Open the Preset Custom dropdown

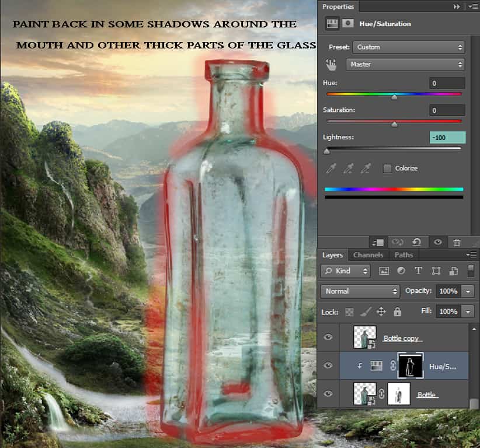pyautogui.click(x=409, y=47)
